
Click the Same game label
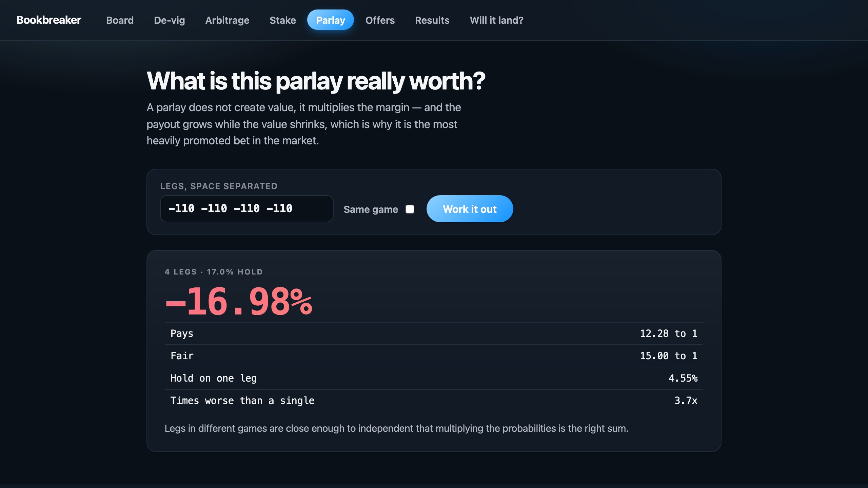tap(371, 209)
